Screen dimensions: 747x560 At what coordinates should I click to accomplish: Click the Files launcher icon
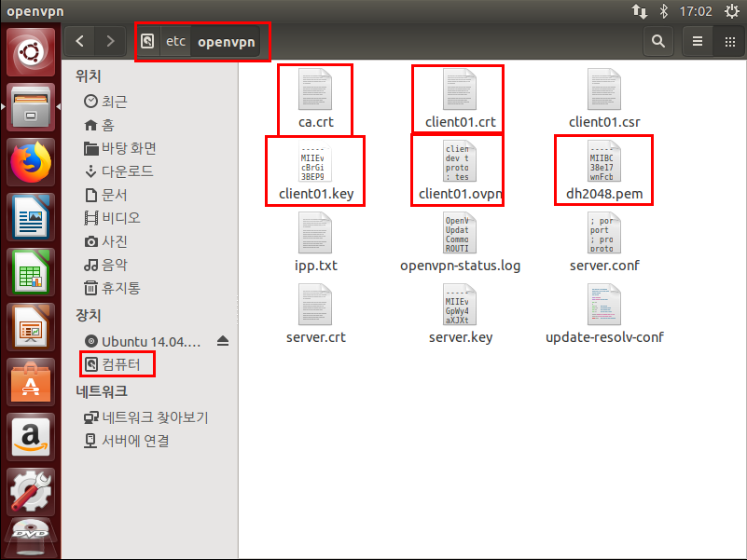31,106
